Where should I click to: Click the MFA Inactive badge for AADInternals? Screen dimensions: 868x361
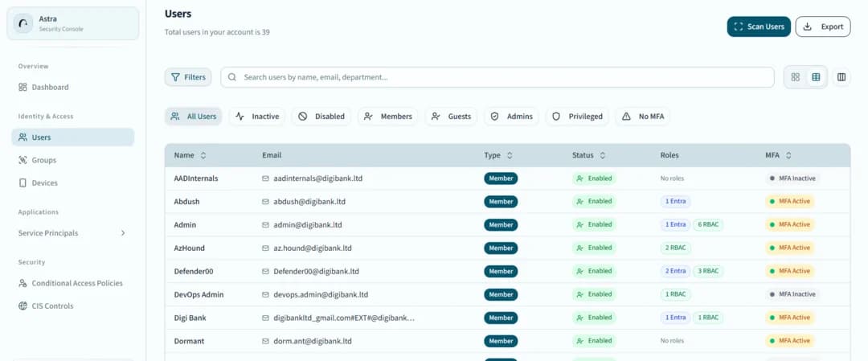[x=792, y=178]
